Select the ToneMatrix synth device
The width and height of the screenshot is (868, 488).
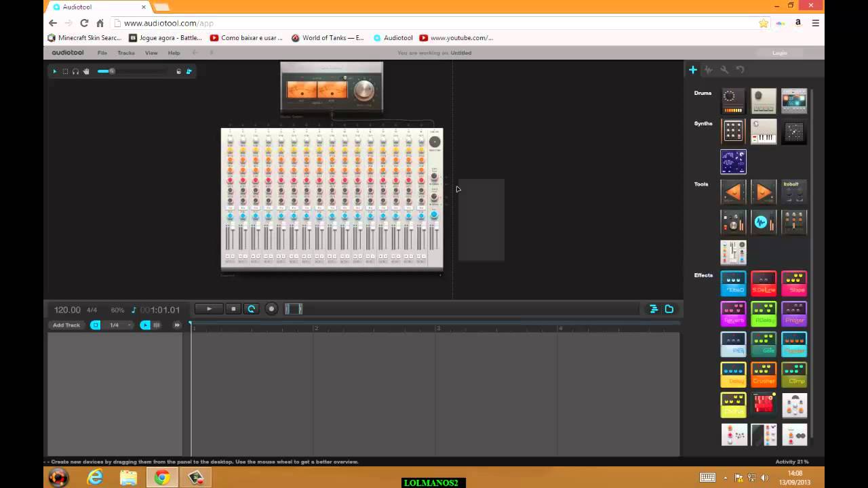(x=794, y=131)
